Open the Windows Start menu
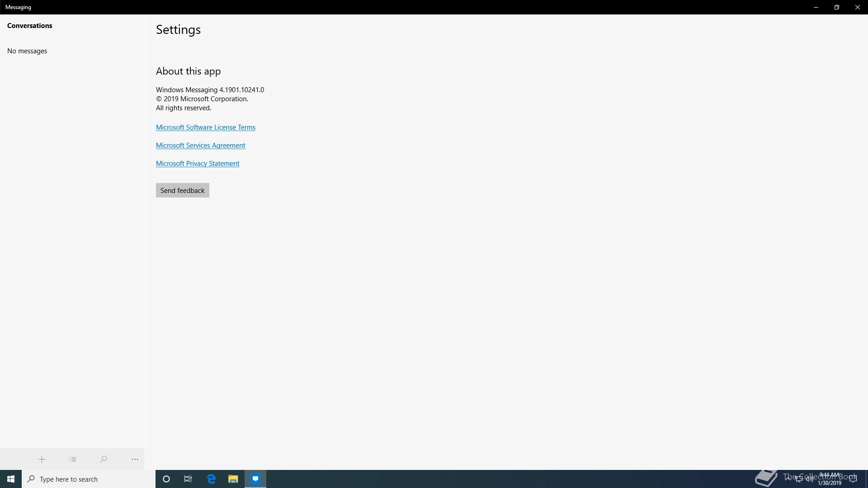The width and height of the screenshot is (868, 488). 11,479
